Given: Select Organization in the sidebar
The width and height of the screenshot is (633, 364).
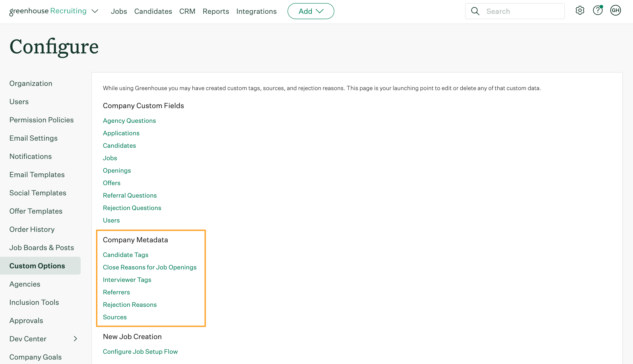Looking at the screenshot, I should 31,83.
